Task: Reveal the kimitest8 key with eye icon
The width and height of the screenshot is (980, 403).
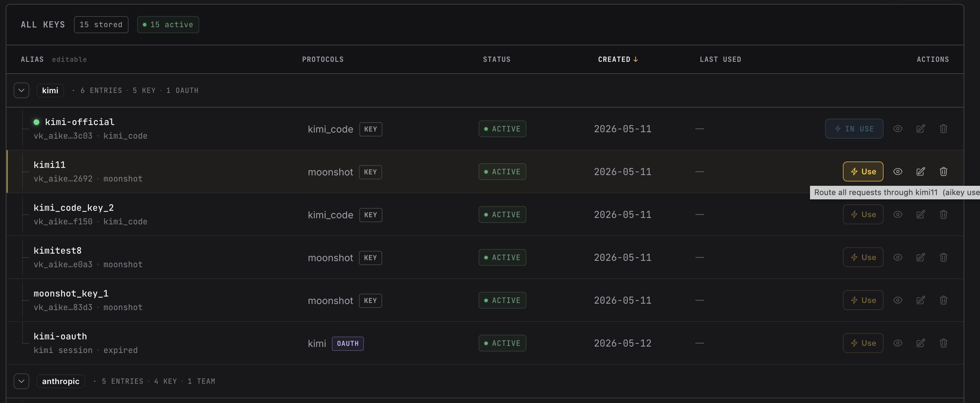Action: coord(898,258)
